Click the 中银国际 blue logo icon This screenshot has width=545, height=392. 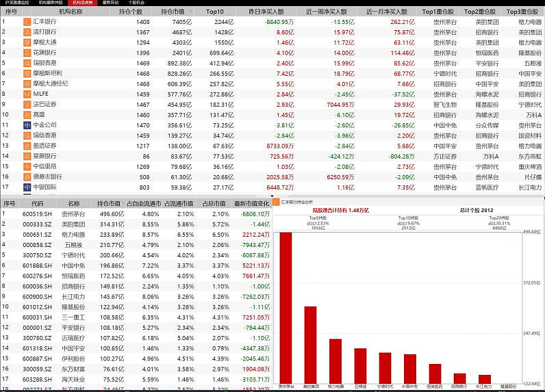click(x=27, y=187)
